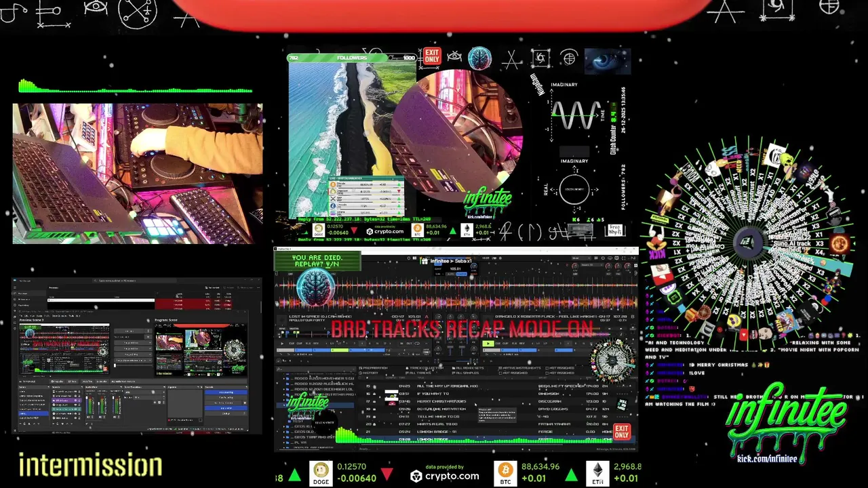Open ALL TRACKS favorite in Traktor browser
The image size is (868, 488).
(x=418, y=373)
